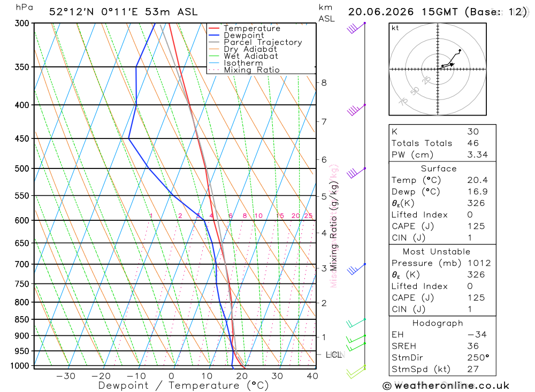Click the wind barb at 300 hPa
Image resolution: width=535 pixels, height=392 pixels.
coord(356,28)
